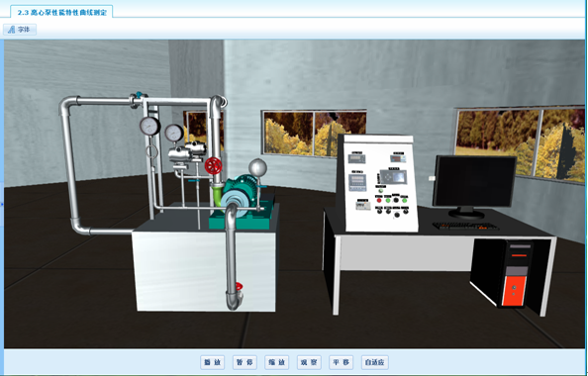The width and height of the screenshot is (588, 376).
Task: Click the top-left digital meter on control panel
Action: pyautogui.click(x=356, y=158)
